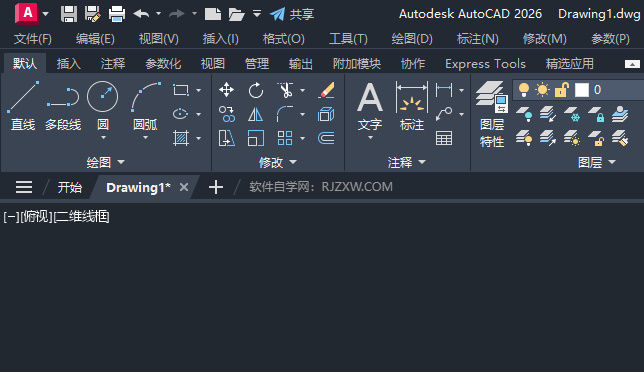Switch to the Express Tools ribbon tab

[485, 64]
